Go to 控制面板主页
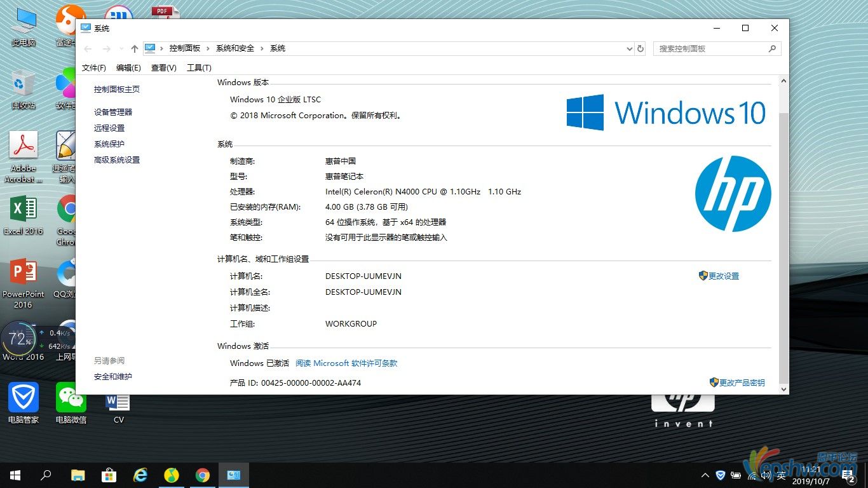The height and width of the screenshot is (488, 868). click(117, 90)
